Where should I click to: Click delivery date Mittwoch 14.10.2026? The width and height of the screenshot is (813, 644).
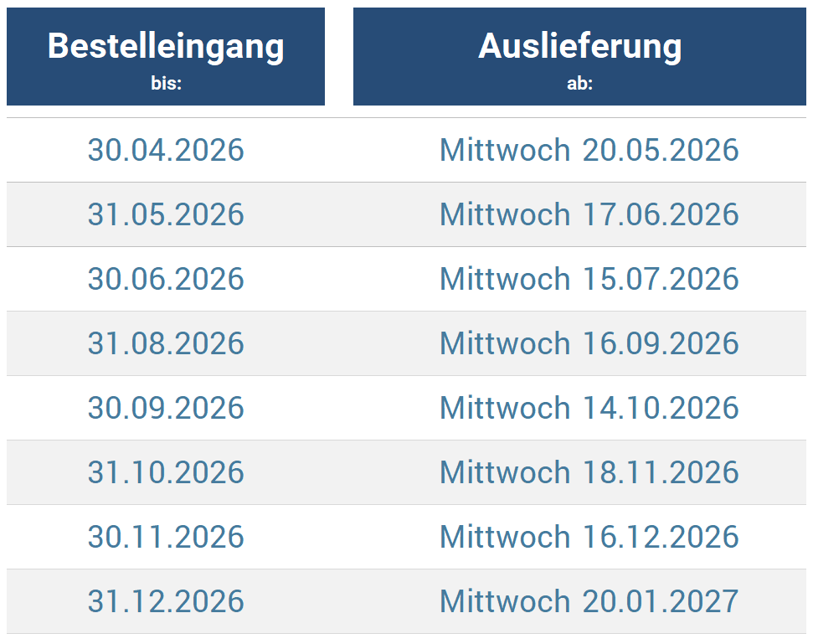pos(589,408)
